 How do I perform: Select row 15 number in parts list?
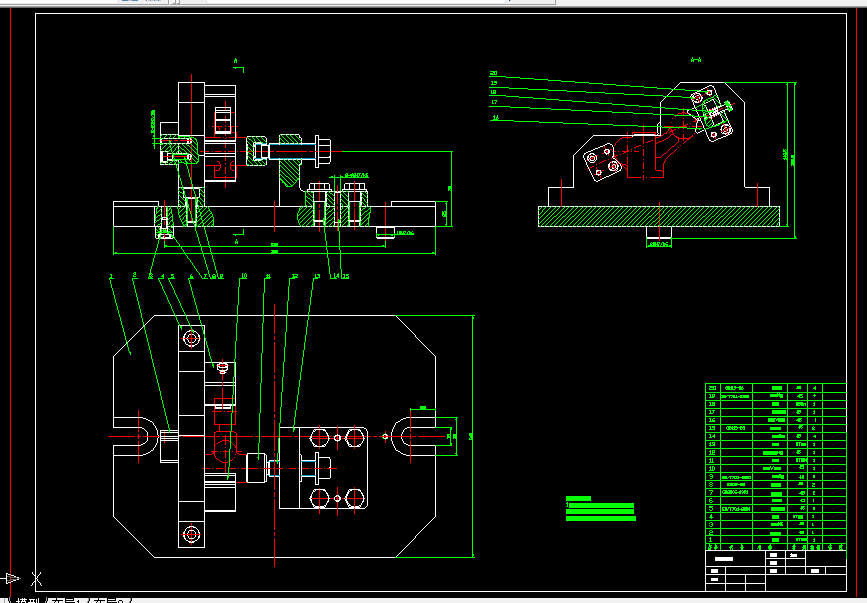(711, 428)
